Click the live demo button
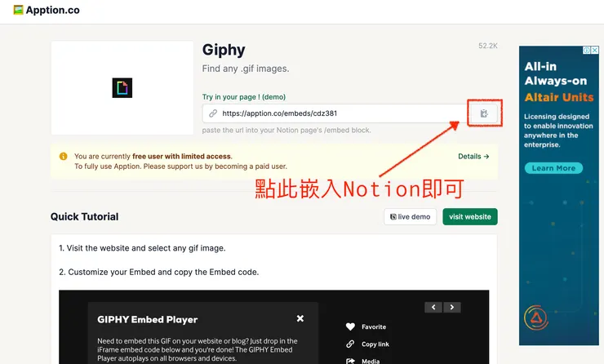 coord(411,217)
